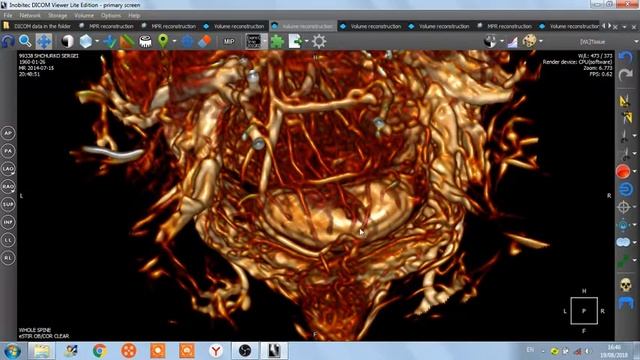Expand the color palette dropdown arrow

tap(541, 41)
